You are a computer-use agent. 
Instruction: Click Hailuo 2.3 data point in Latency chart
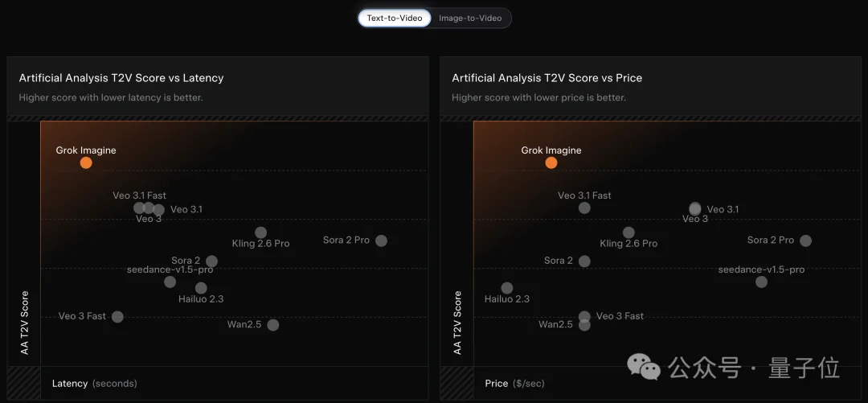pos(201,288)
